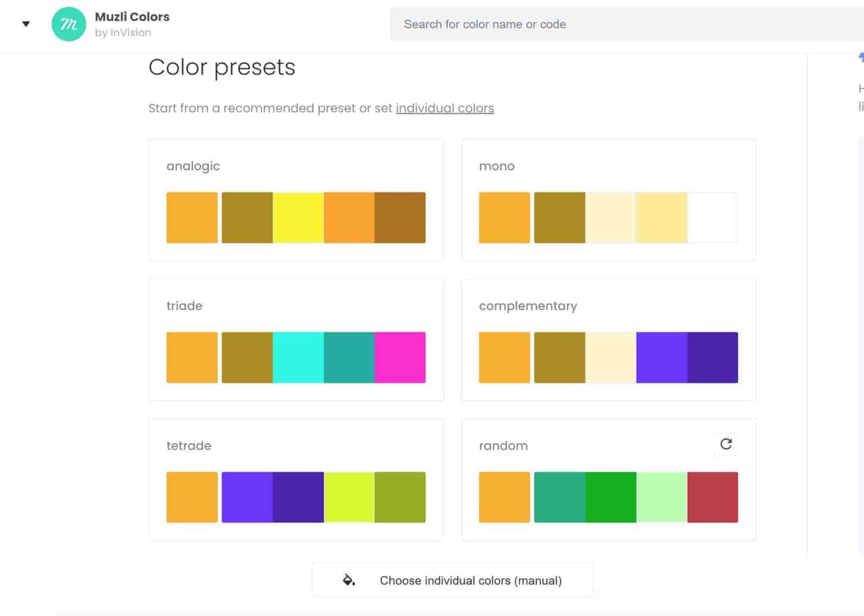
Task: Click the blue lightning icon at top right
Action: point(860,57)
